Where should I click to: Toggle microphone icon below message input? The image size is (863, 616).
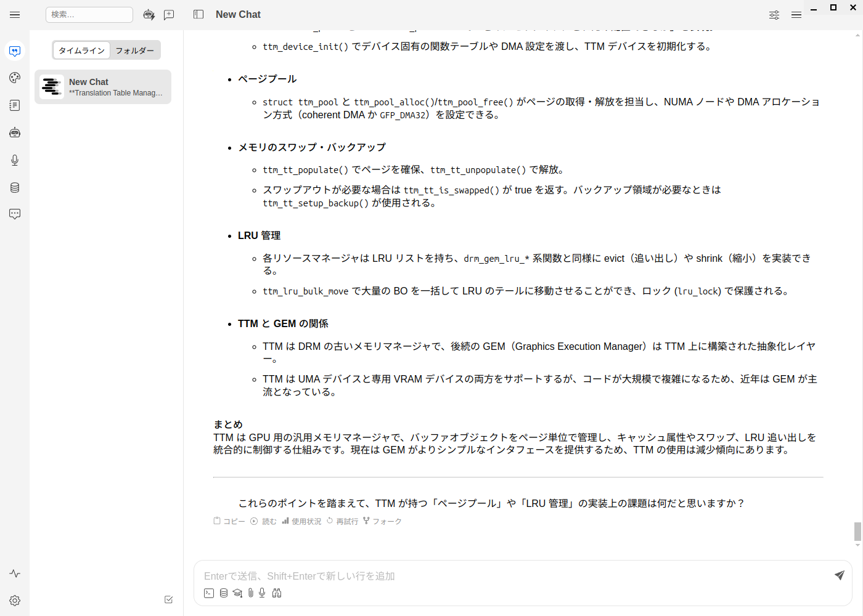coord(262,593)
